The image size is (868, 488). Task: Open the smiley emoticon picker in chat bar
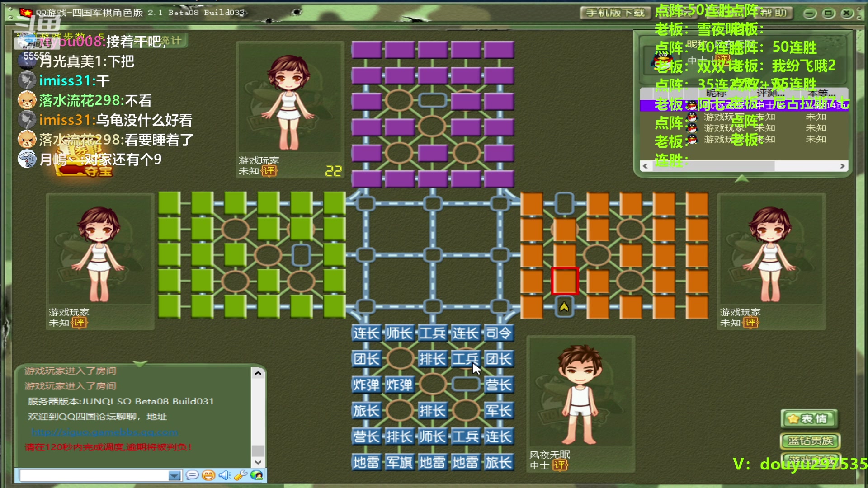pyautogui.click(x=208, y=475)
